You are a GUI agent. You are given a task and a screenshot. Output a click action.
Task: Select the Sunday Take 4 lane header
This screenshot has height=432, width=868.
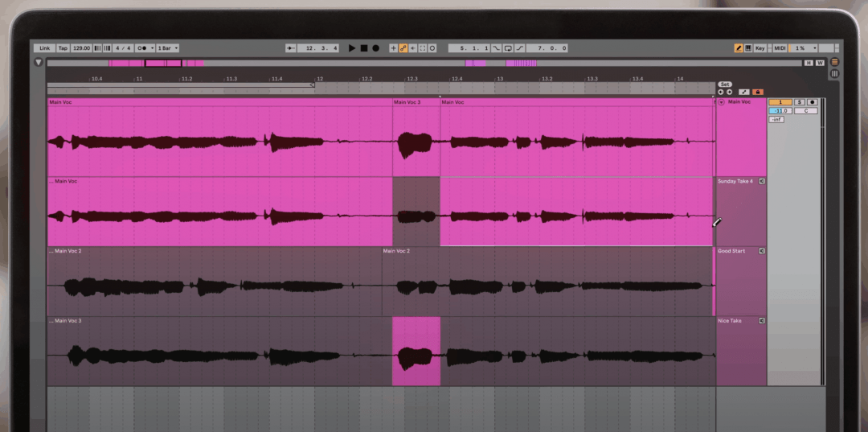(x=741, y=212)
